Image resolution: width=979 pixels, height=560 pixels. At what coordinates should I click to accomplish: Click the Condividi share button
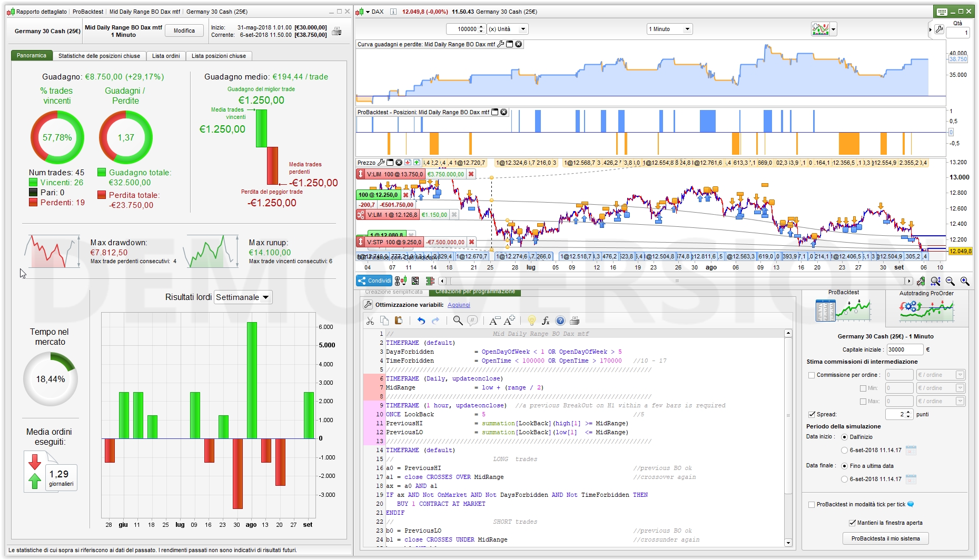click(374, 281)
